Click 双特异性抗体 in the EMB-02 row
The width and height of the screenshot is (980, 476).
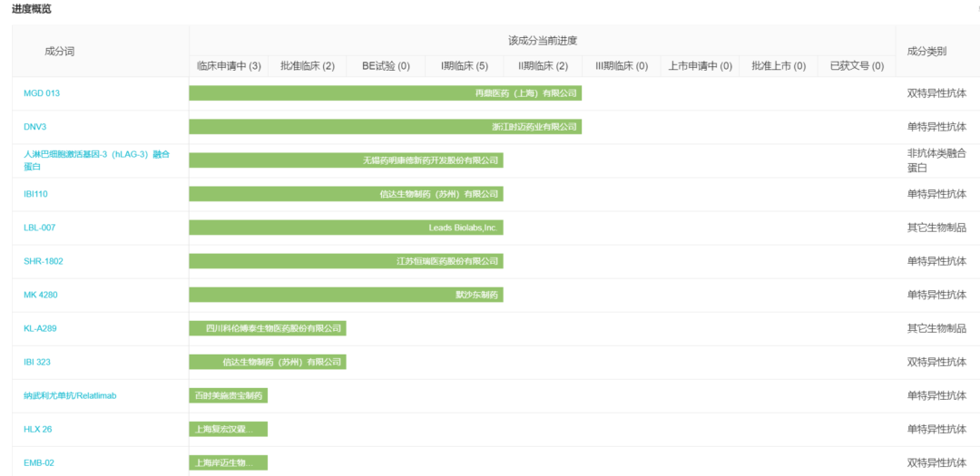click(x=936, y=463)
